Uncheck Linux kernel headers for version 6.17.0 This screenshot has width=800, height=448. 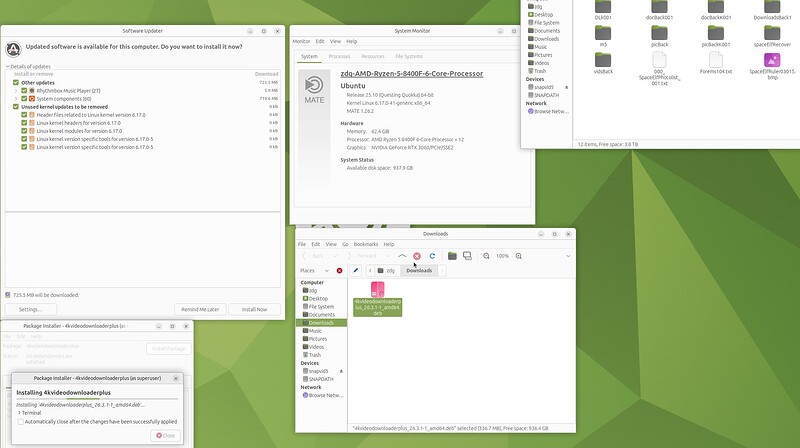pyautogui.click(x=24, y=122)
